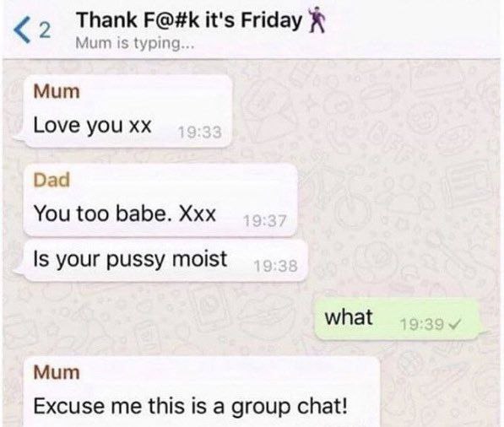The image size is (504, 427).
Task: Tap the 'Mum is typing...' status text
Action: 135,43
